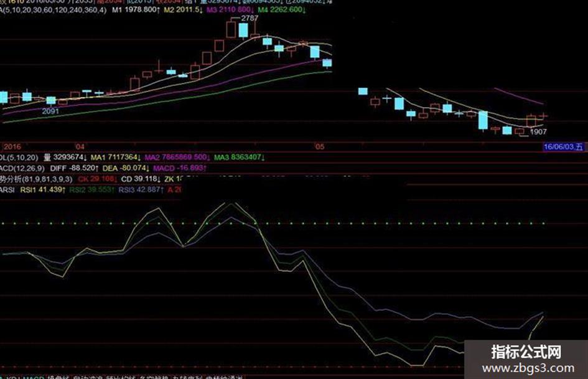Click the MACD tab in bottom indicator bar
The height and width of the screenshot is (379, 588).
click(x=34, y=377)
